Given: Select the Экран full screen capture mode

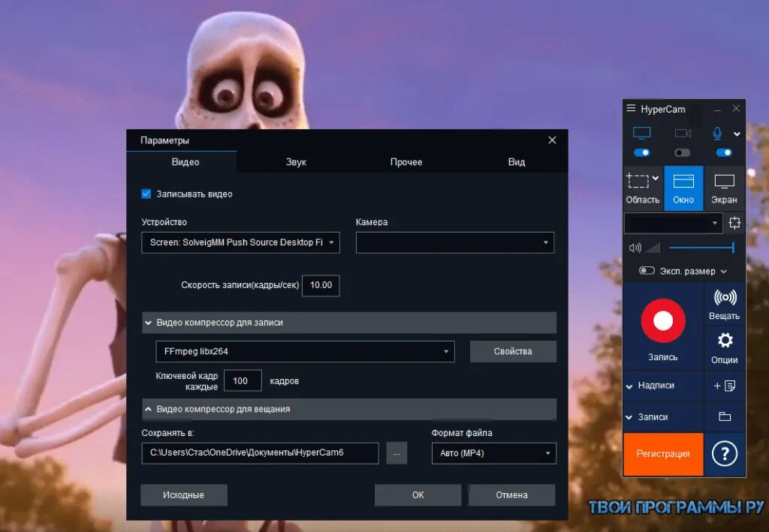Looking at the screenshot, I should tap(724, 188).
